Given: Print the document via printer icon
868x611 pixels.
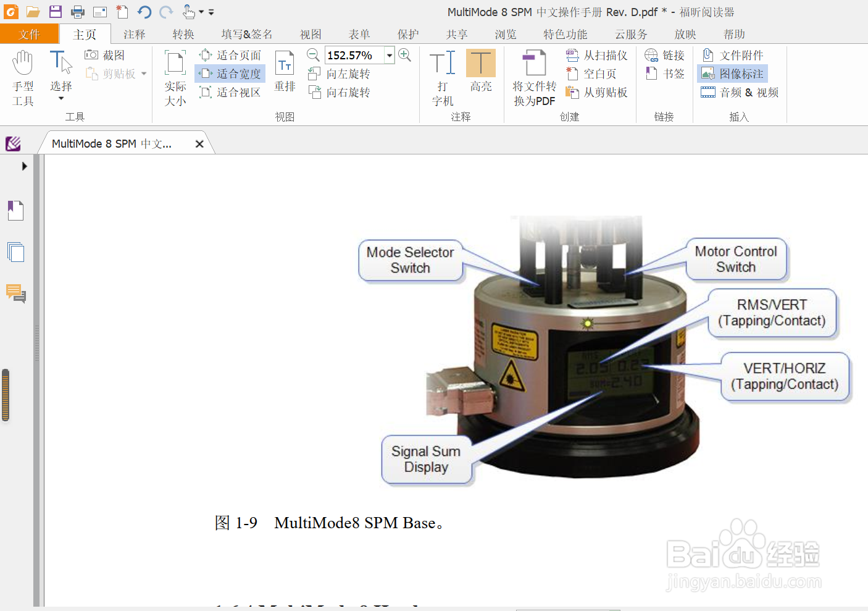Looking at the screenshot, I should pos(78,12).
